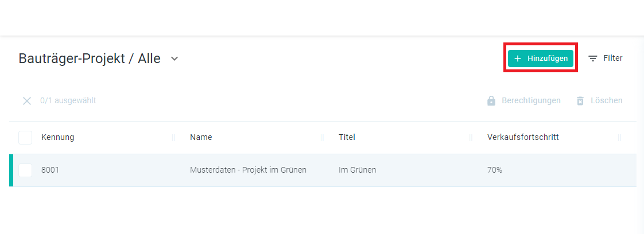
Task: Toggle the select-all checkbox in header
Action: (x=25, y=138)
